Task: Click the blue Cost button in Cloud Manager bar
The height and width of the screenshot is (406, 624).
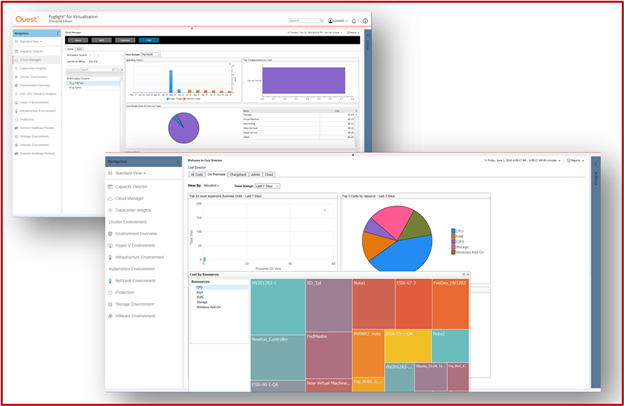Action: pyautogui.click(x=149, y=40)
